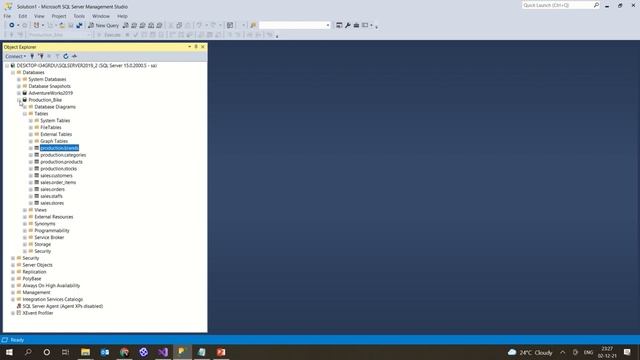Open the Connect dropdown in Object Explorer

[x=16, y=56]
